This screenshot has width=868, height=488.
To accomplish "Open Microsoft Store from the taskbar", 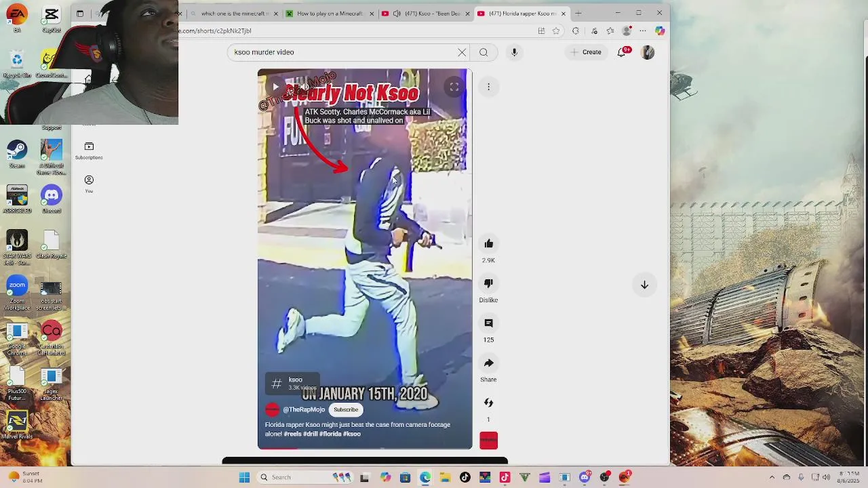I will (x=405, y=477).
